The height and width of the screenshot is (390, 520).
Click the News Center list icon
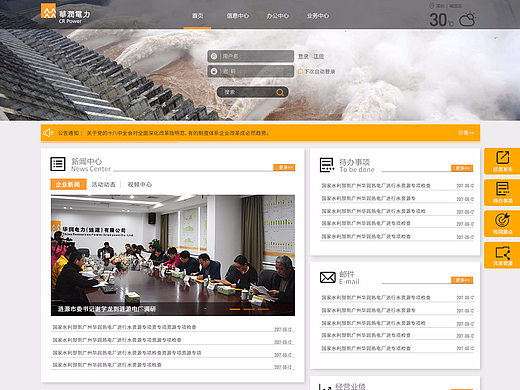click(58, 164)
